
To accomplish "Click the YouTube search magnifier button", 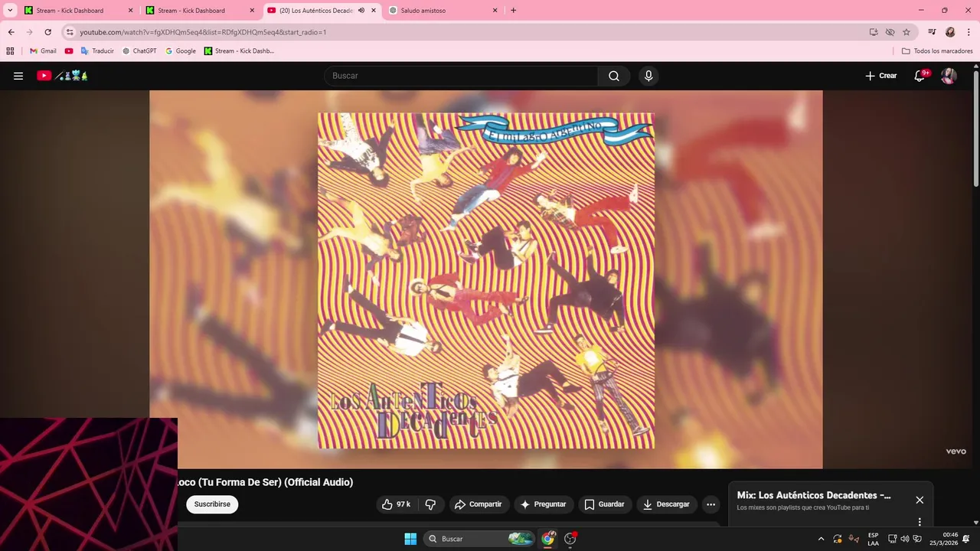I will pyautogui.click(x=614, y=76).
